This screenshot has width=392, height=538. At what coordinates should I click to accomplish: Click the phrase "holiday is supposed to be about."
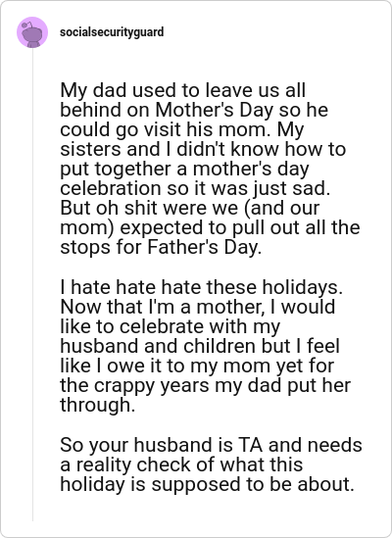pos(207,484)
